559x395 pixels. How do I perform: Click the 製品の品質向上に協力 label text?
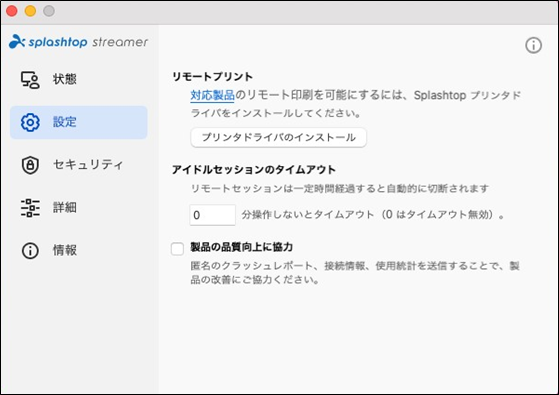click(242, 247)
